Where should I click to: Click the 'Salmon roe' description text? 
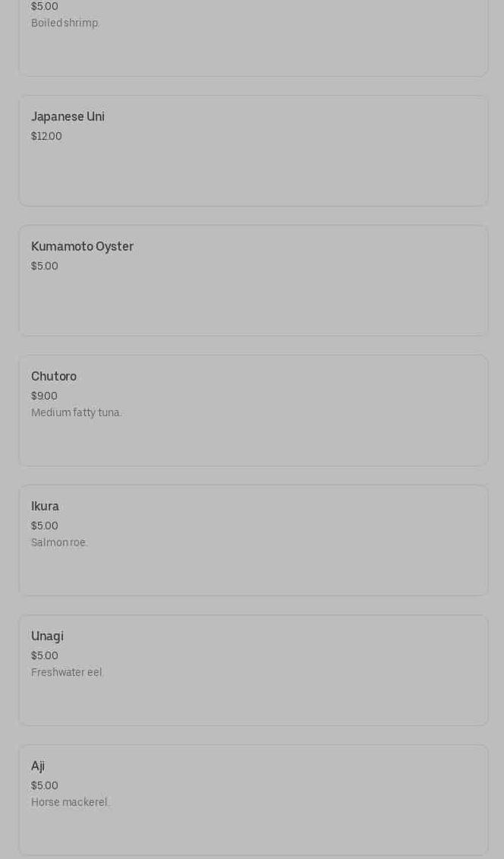pos(59,542)
